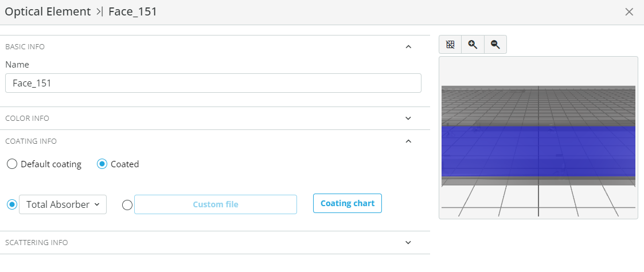Click the Scattering Info section header

coord(215,242)
